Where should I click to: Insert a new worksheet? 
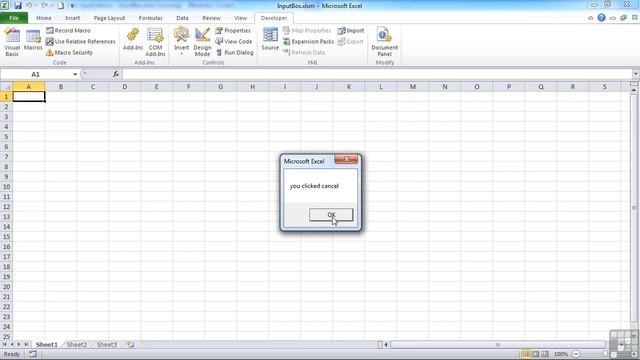(131, 345)
